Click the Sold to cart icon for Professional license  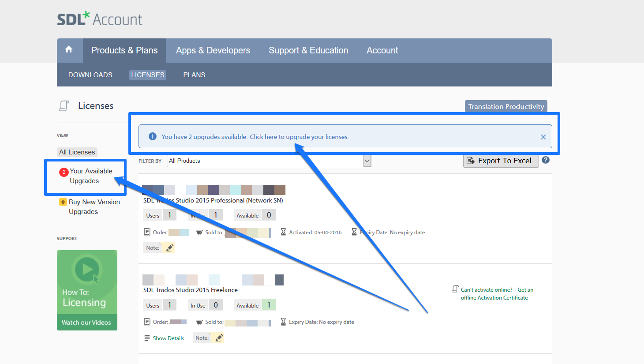click(199, 233)
